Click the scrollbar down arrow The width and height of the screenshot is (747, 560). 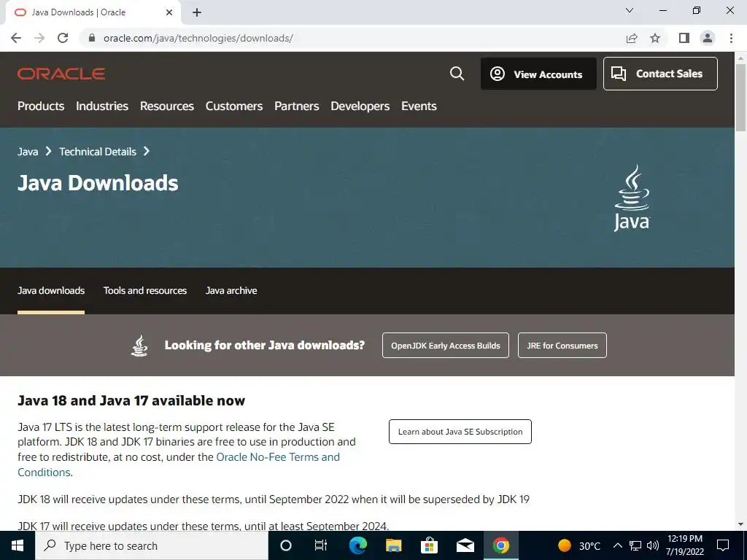point(740,525)
